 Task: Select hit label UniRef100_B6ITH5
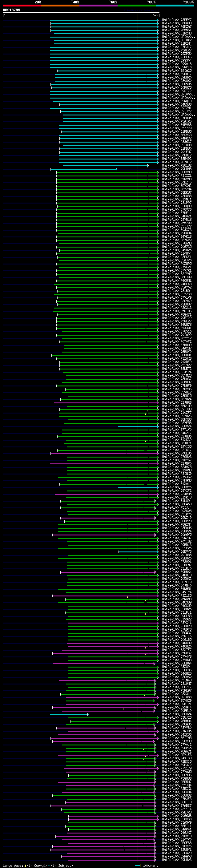177,738
